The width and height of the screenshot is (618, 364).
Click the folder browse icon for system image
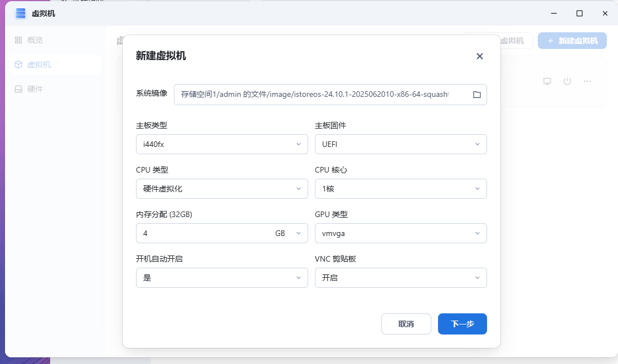(476, 95)
